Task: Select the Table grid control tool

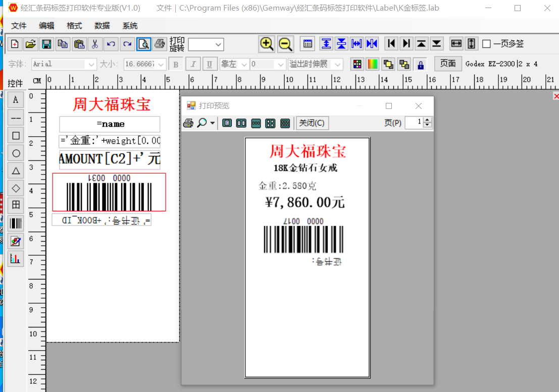Action: (x=16, y=205)
